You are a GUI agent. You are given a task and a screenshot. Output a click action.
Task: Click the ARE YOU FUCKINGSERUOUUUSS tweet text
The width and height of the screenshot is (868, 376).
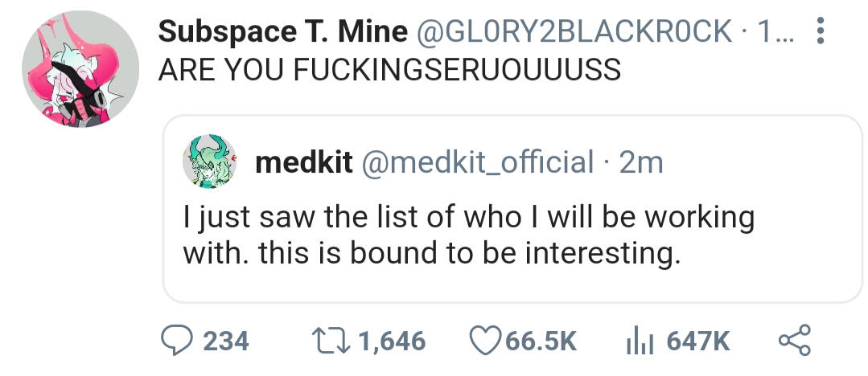(x=389, y=71)
